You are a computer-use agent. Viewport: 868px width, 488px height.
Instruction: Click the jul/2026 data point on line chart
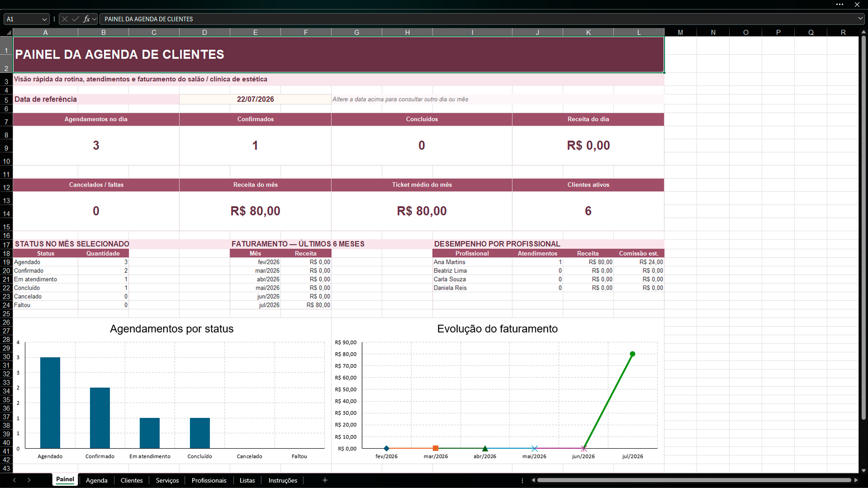click(632, 354)
